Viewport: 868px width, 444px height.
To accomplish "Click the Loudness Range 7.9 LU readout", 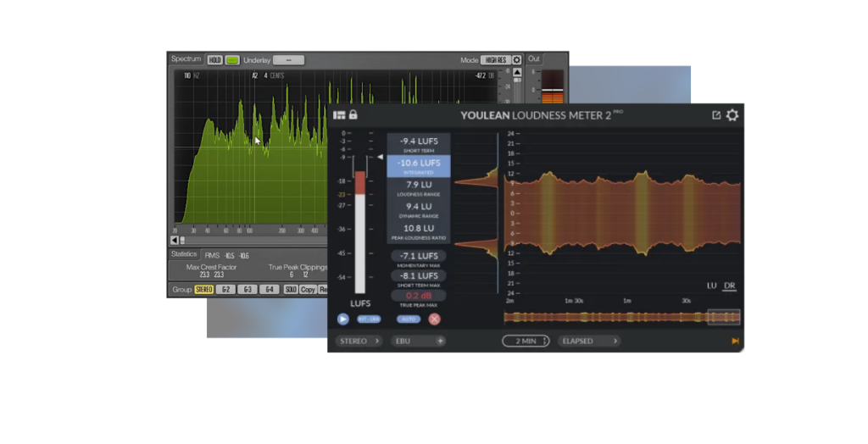I will (419, 187).
